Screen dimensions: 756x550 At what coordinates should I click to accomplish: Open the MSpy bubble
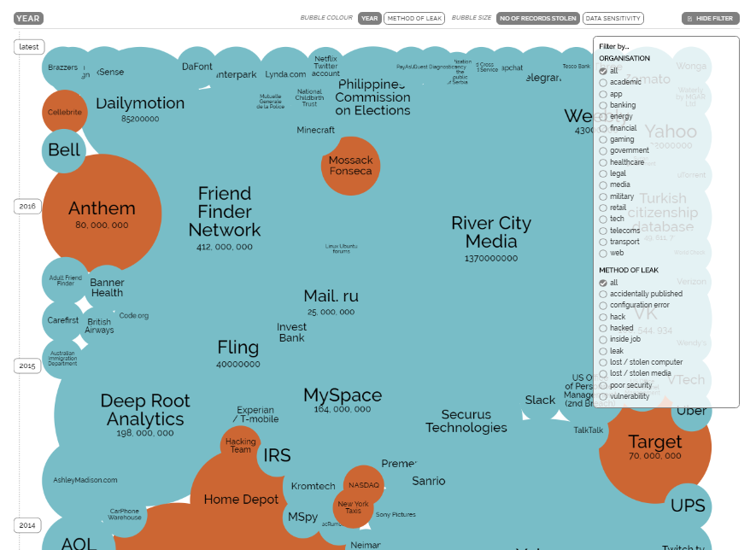click(302, 518)
